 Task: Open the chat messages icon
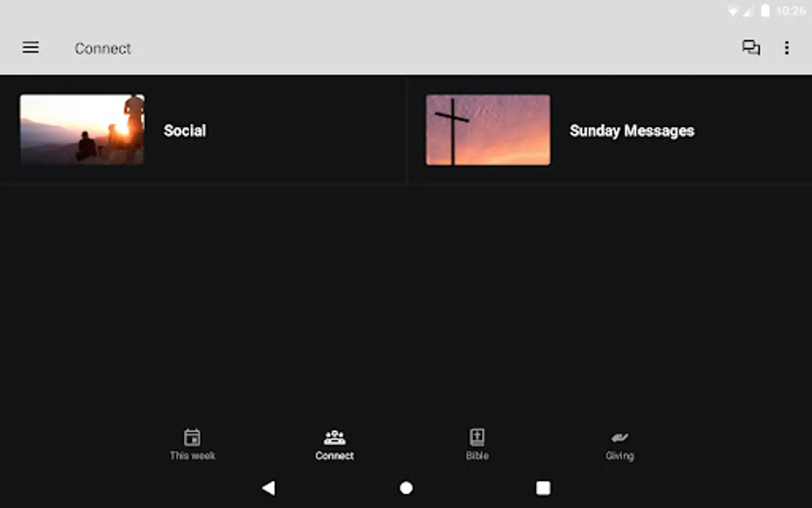(751, 48)
